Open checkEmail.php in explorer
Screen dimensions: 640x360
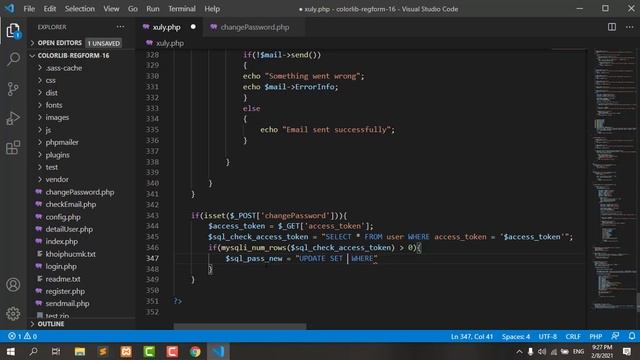pos(71,204)
